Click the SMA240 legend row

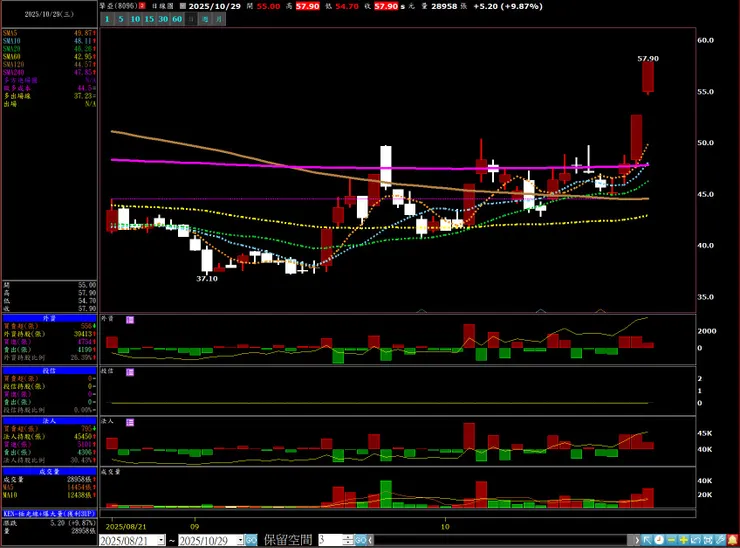click(x=50, y=72)
